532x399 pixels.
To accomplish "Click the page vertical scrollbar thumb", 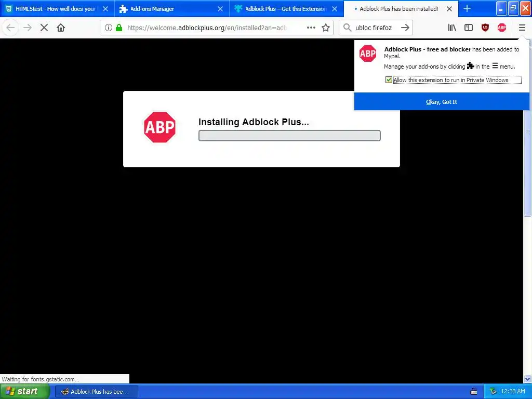I will (528, 130).
